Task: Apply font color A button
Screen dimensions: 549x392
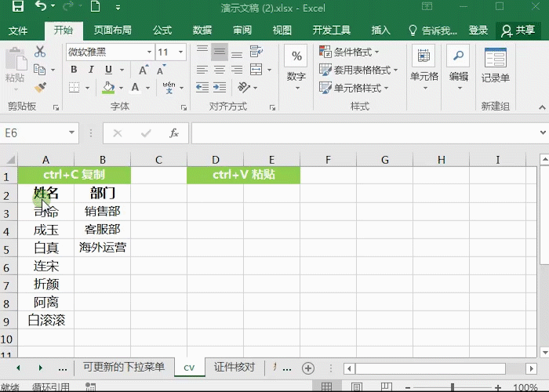Action: coord(135,88)
